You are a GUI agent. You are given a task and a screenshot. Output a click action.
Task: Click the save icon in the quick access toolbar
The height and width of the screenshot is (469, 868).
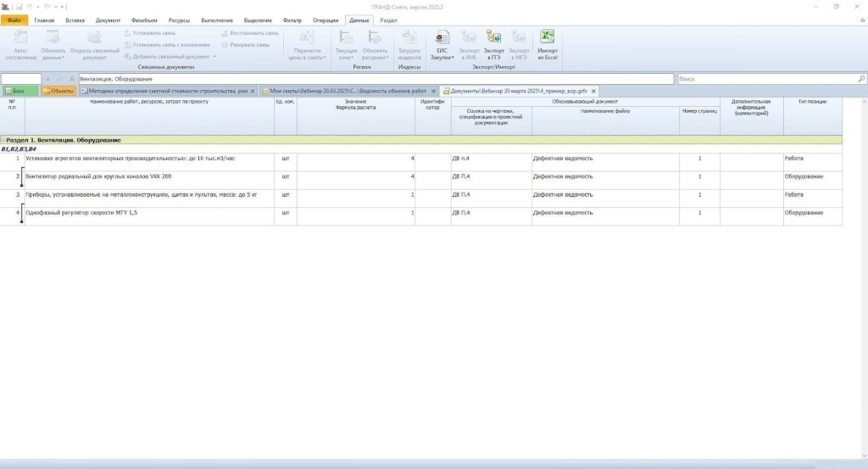[19, 7]
